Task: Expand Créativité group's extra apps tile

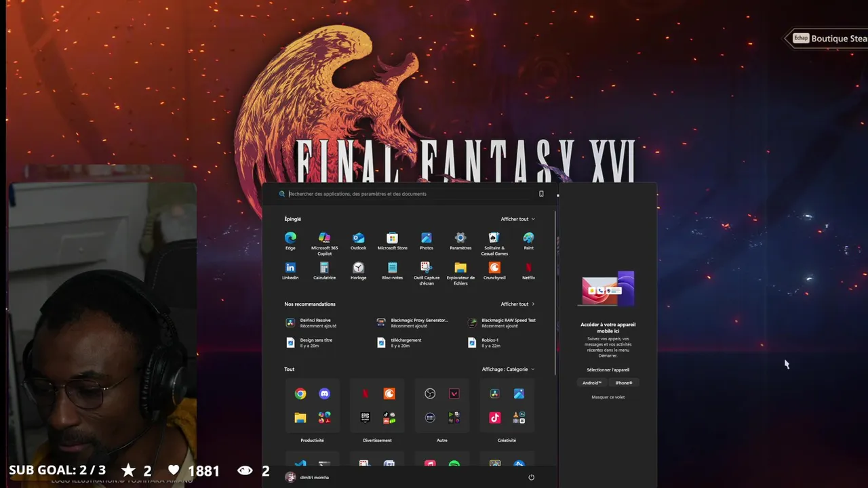Action: coord(519,418)
